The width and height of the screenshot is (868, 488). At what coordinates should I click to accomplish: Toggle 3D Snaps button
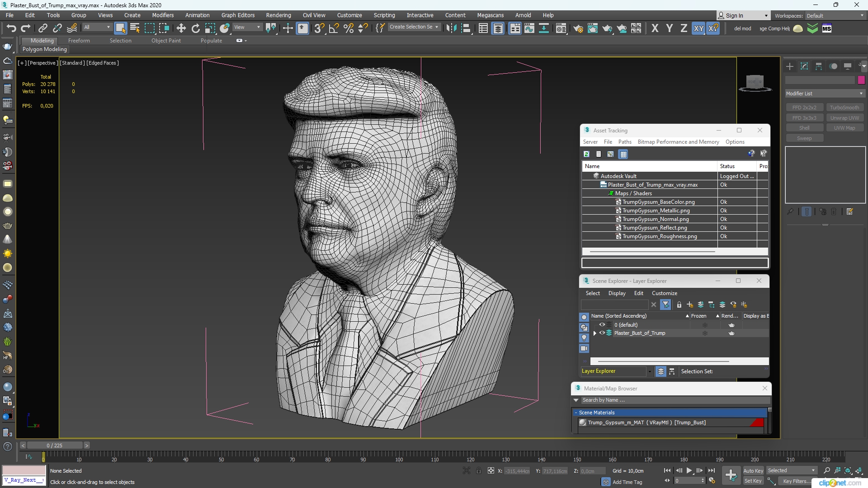pos(319,28)
